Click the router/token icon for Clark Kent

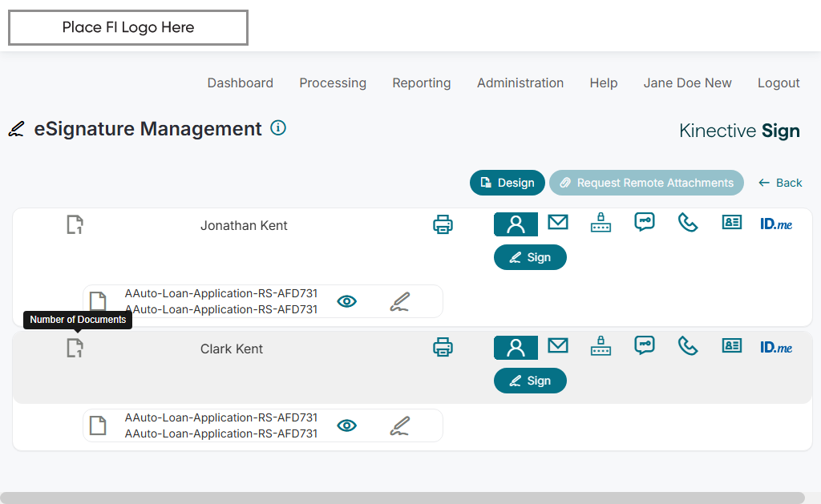point(601,346)
